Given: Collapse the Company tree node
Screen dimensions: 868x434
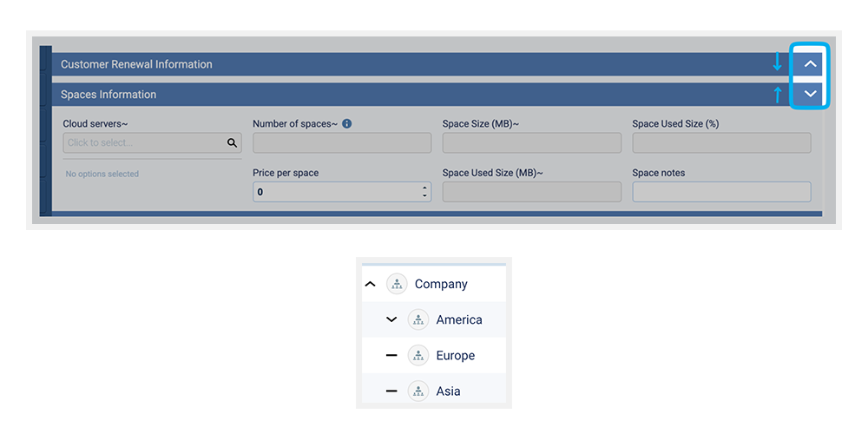Looking at the screenshot, I should coord(371,284).
